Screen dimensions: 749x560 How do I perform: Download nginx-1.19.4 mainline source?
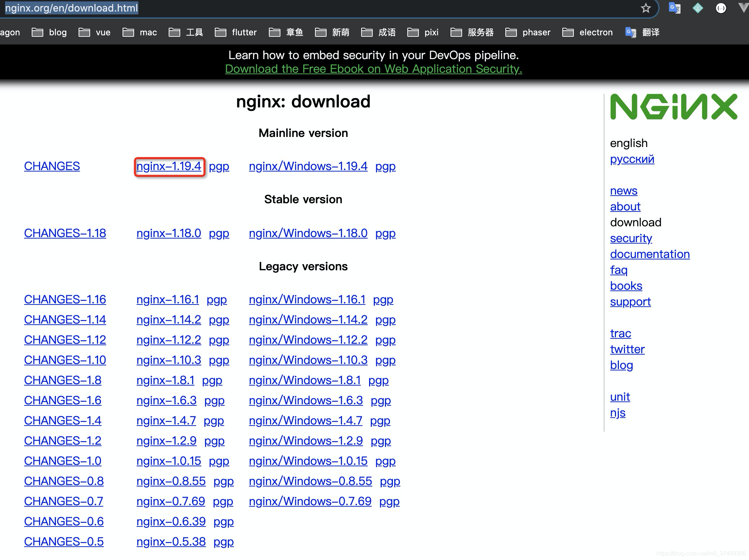pos(169,166)
